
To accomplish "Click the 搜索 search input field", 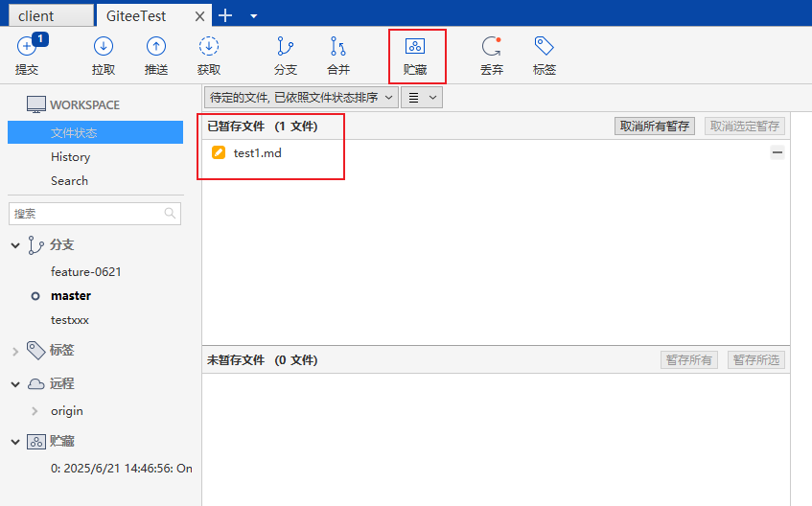I will (x=86, y=214).
